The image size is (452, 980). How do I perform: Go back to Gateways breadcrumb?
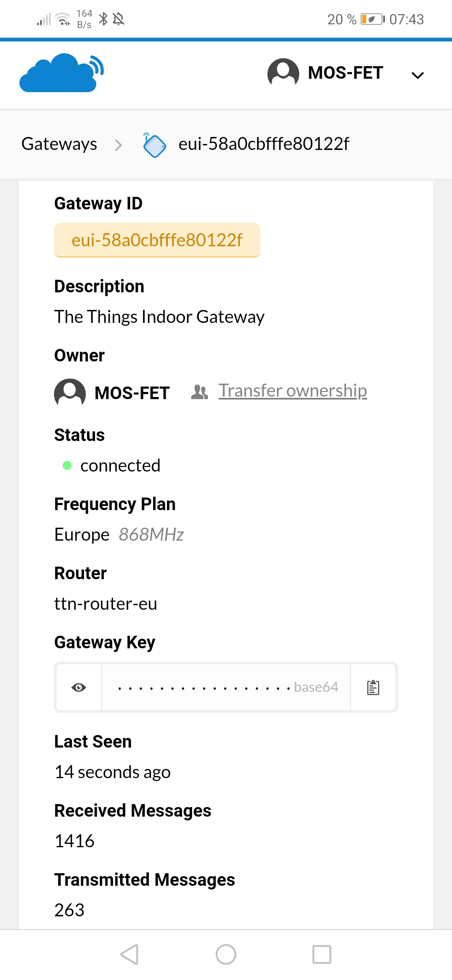(59, 144)
